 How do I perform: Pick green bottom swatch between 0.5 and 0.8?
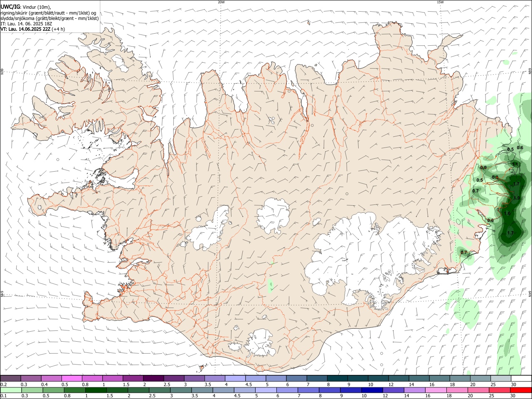pyautogui.click(x=53, y=390)
